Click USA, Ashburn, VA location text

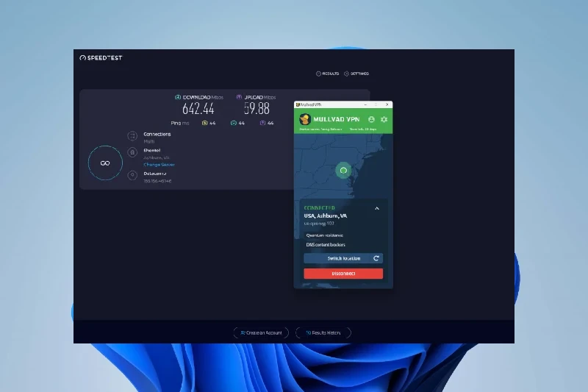tap(325, 215)
